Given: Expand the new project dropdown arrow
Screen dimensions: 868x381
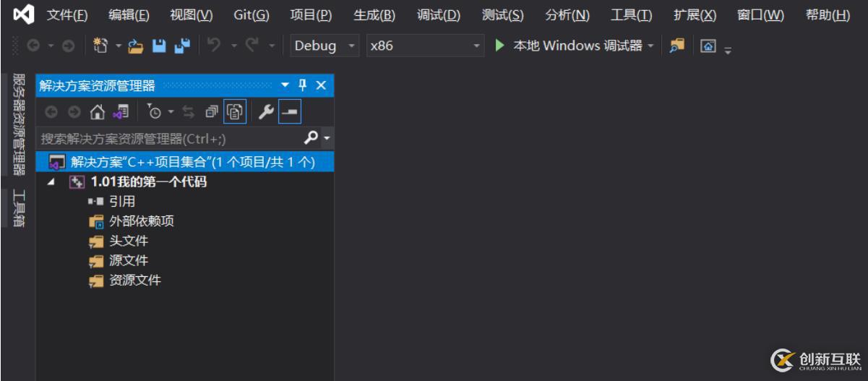Looking at the screenshot, I should click(x=119, y=46).
